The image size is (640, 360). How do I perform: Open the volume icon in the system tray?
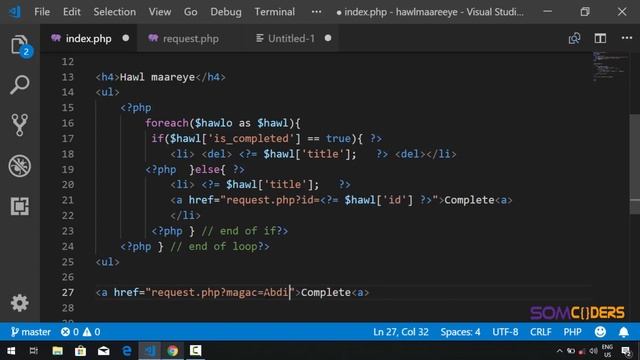(593, 351)
